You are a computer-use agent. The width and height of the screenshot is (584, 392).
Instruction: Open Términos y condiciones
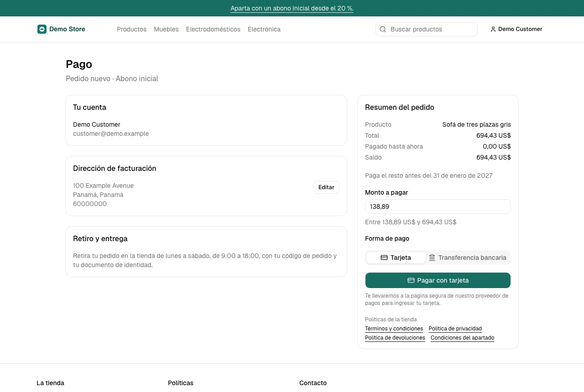394,329
